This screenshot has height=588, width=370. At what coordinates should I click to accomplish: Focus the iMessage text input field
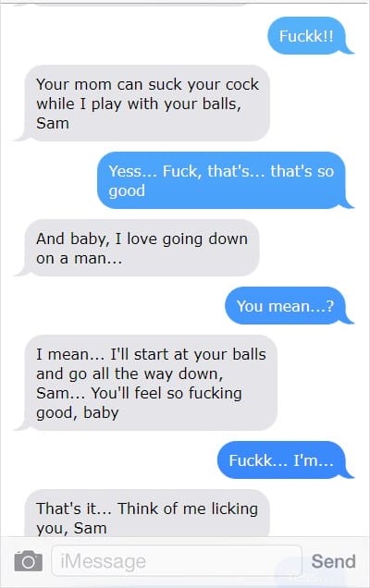point(177,561)
